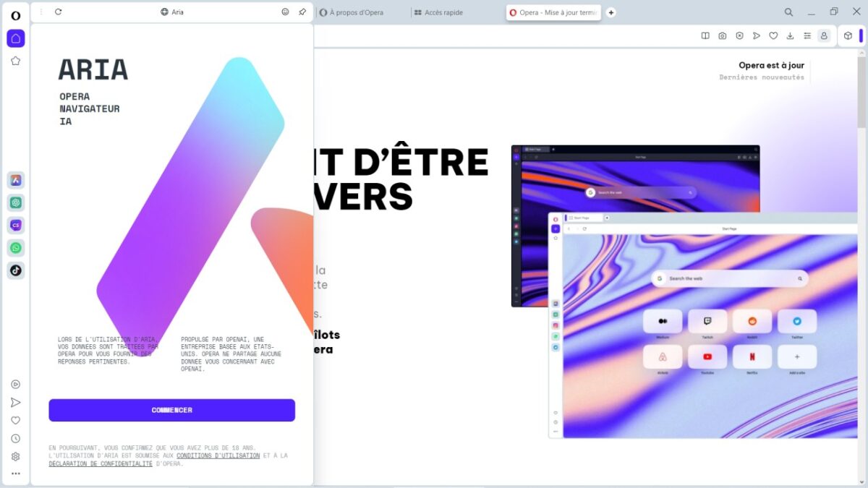Image resolution: width=868 pixels, height=488 pixels.
Task: Open sidebar three-dots more menu
Action: (x=16, y=474)
